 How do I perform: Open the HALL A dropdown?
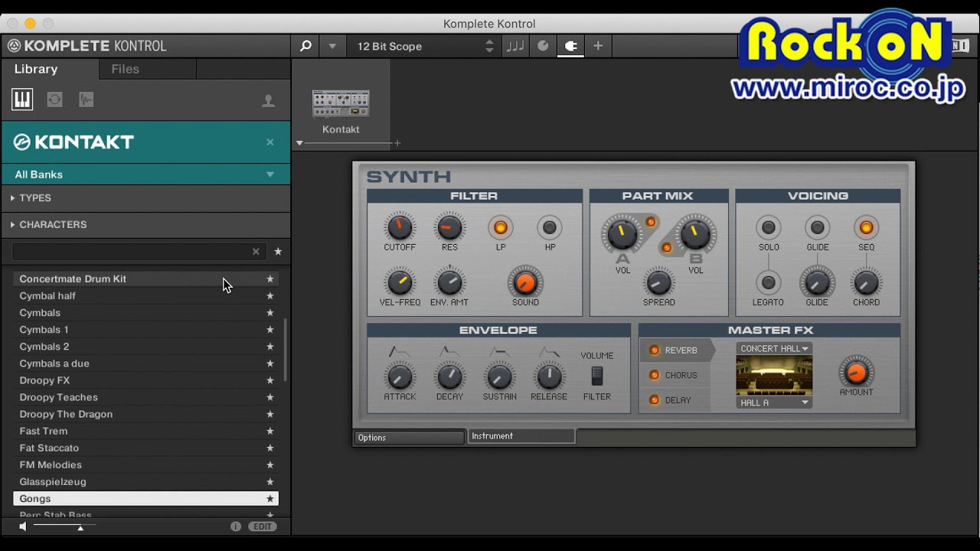(774, 403)
